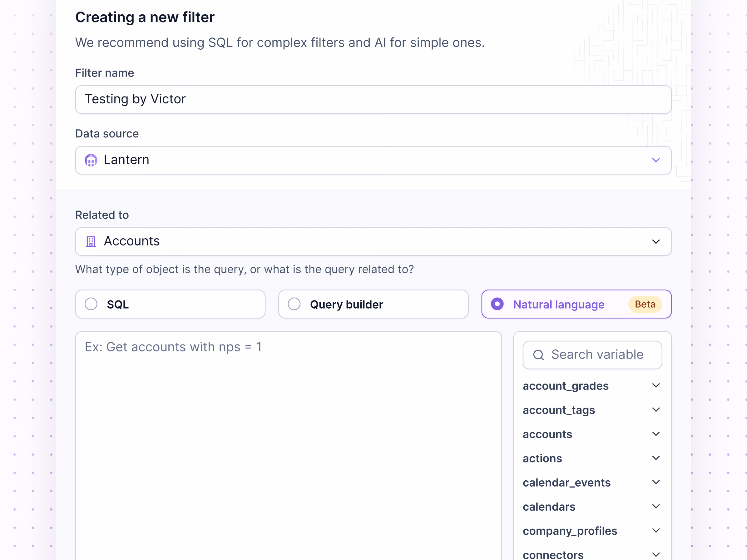Click the natural language query text area
This screenshot has height=560, width=747.
tap(288, 446)
